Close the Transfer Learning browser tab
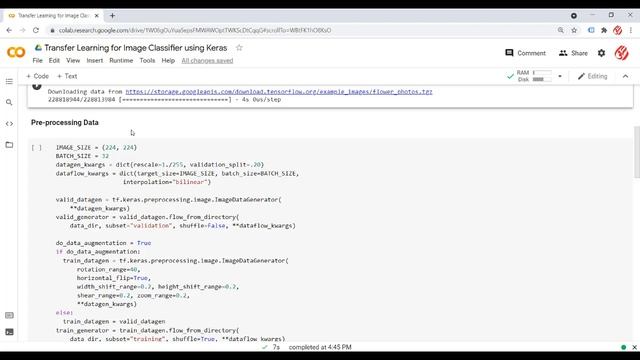 tap(97, 16)
